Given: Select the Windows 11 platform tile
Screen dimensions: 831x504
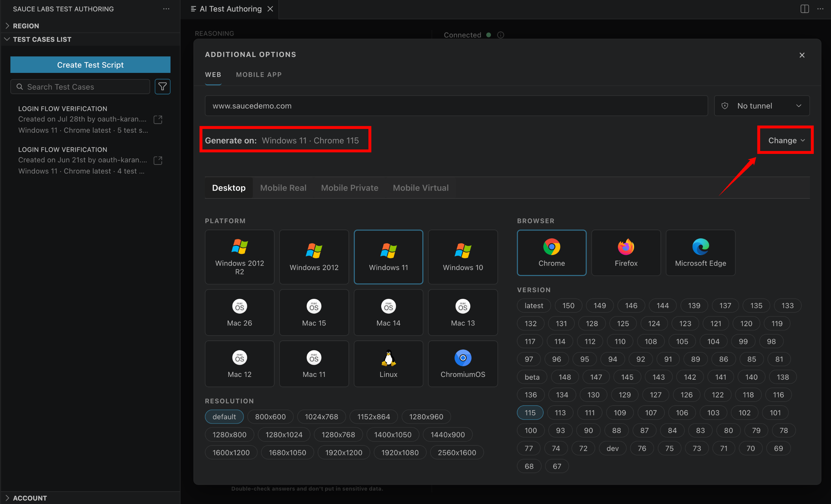Looking at the screenshot, I should [388, 257].
